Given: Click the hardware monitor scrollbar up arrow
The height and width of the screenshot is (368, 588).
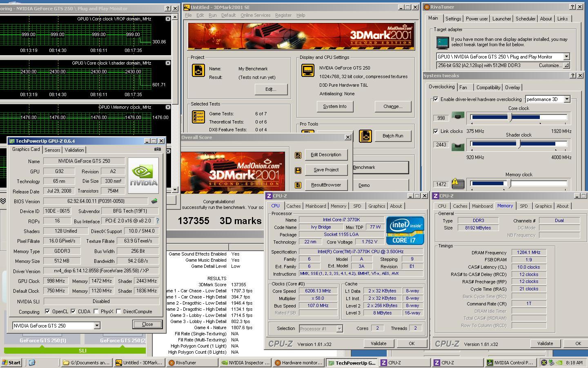Looking at the screenshot, I should (x=175, y=17).
